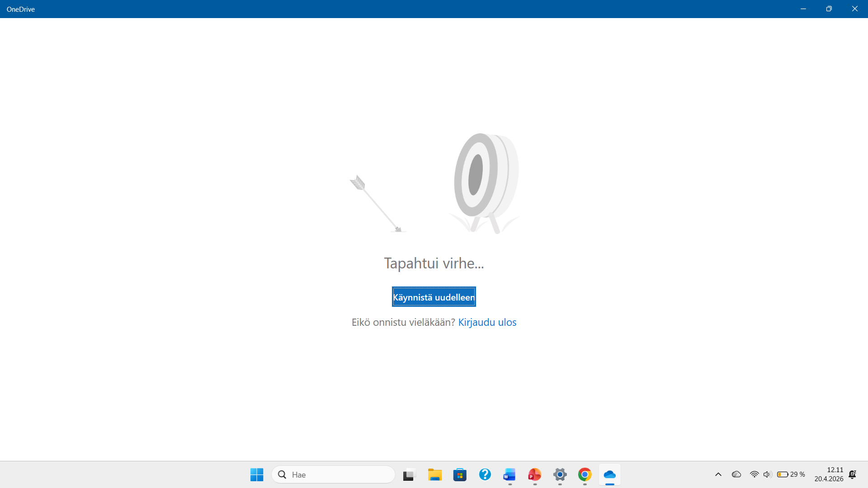Click the Eikö onnistu vieläkään? text
Image resolution: width=868 pixels, height=488 pixels.
[403, 322]
